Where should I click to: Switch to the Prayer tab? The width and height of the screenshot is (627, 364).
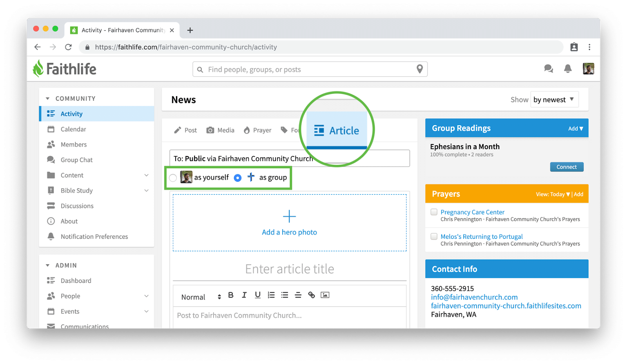(x=257, y=130)
